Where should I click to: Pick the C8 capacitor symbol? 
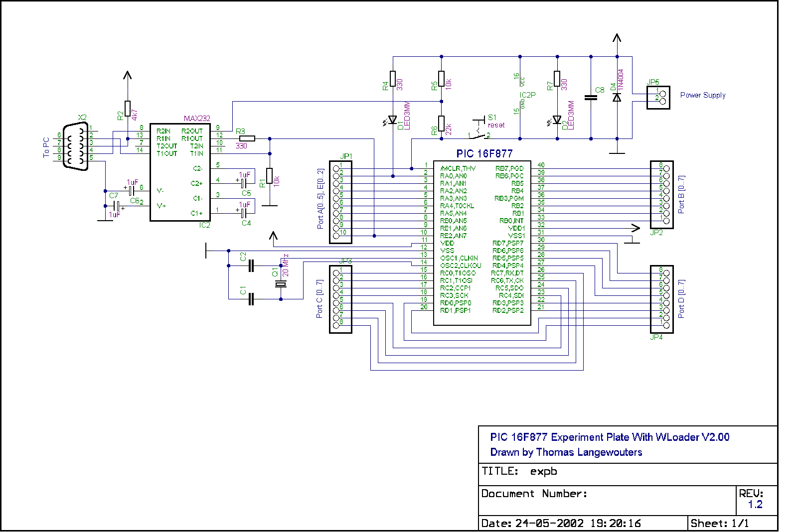[591, 98]
